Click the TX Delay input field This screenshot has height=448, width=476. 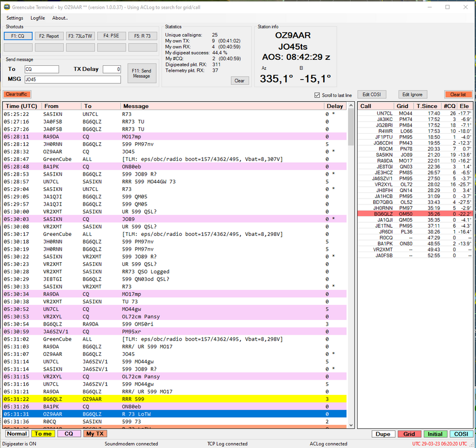[x=112, y=69]
